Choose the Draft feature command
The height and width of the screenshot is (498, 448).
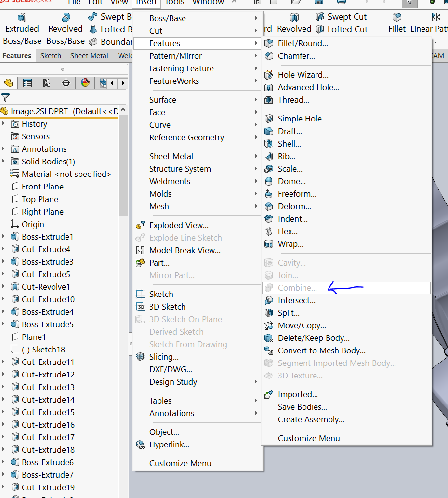[346, 131]
